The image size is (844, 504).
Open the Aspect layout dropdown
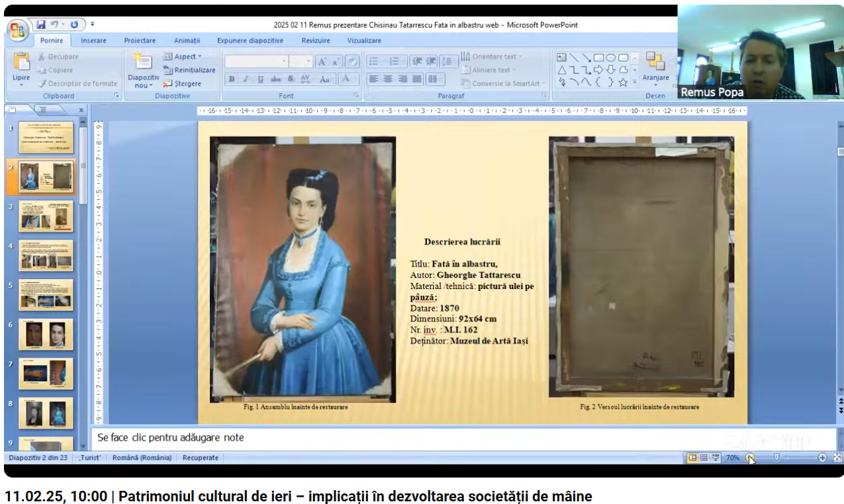(x=183, y=57)
